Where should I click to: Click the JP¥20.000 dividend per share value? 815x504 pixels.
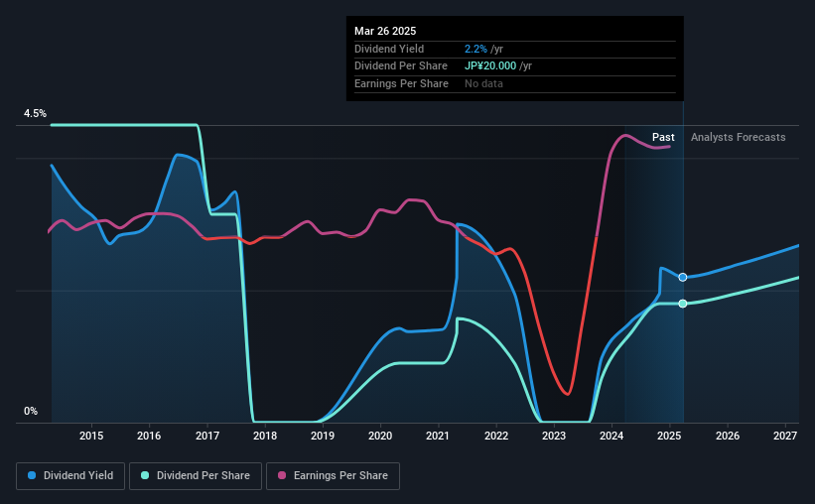coord(490,66)
